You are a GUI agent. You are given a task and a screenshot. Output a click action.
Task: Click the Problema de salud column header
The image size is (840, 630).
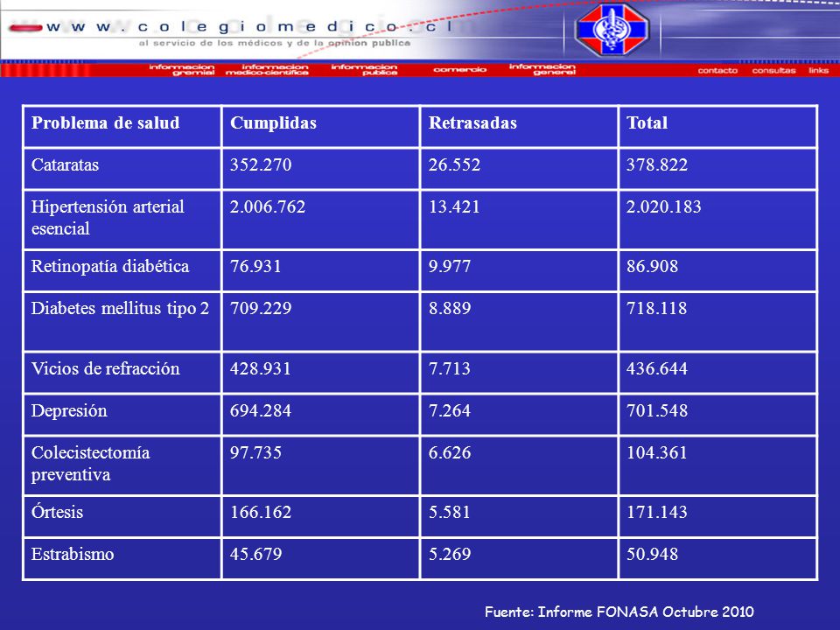(x=106, y=122)
